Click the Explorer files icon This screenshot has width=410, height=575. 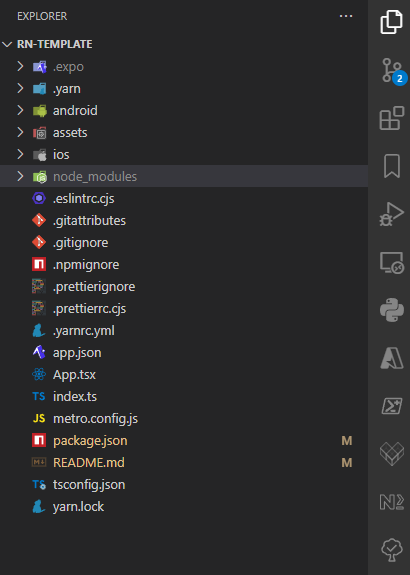(x=391, y=22)
